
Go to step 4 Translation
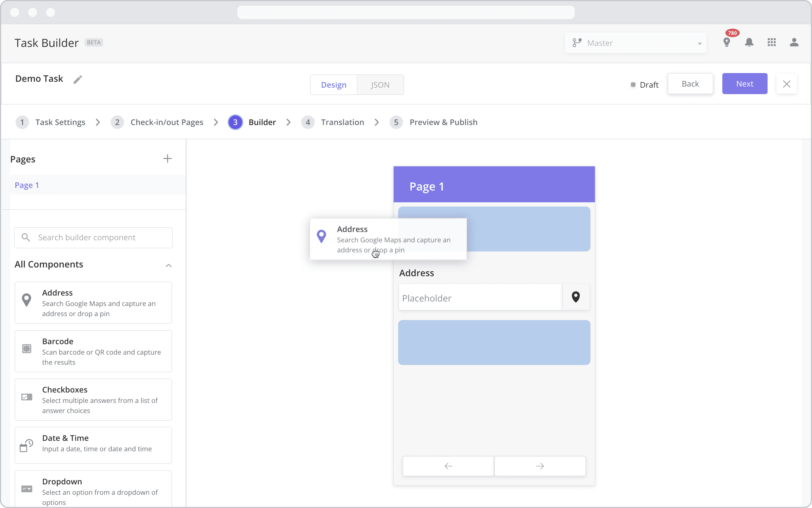(x=333, y=122)
